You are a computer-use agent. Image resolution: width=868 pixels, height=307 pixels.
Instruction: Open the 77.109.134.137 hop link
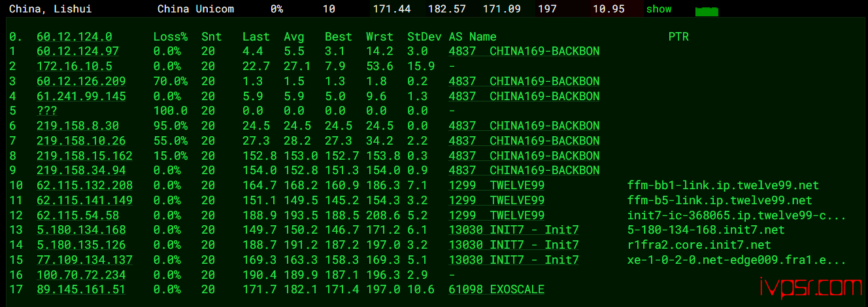(x=84, y=260)
